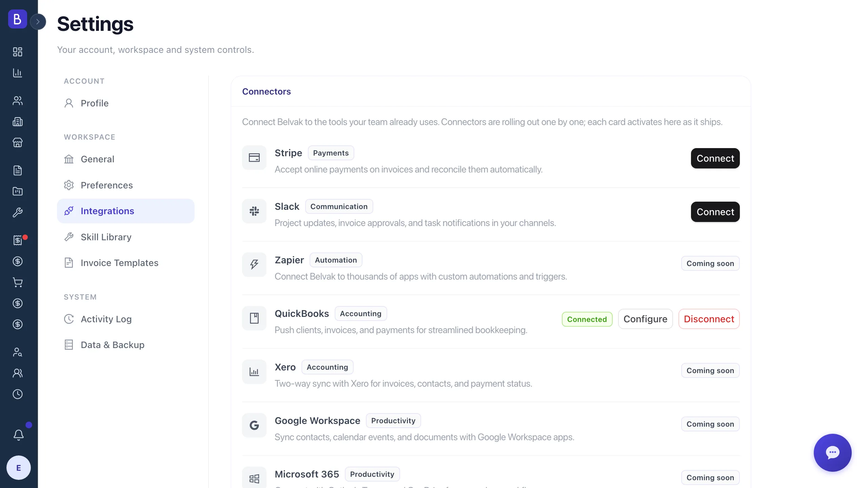Screen dimensions: 868x488
Task: Open the Activity Log section
Action: pyautogui.click(x=126, y=319)
